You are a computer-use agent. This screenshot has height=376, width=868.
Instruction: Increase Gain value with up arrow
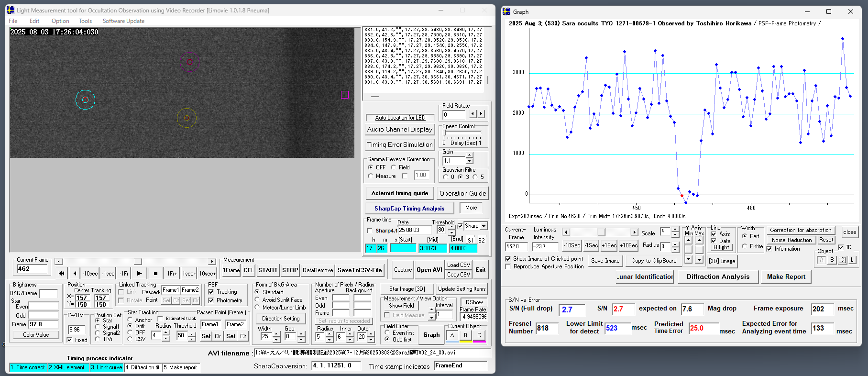tap(469, 155)
